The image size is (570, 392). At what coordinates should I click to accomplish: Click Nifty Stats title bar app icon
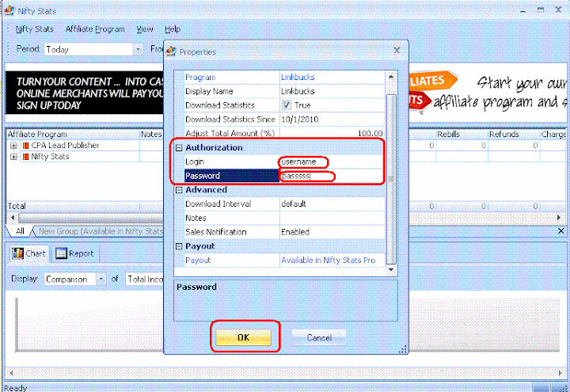tap(9, 10)
